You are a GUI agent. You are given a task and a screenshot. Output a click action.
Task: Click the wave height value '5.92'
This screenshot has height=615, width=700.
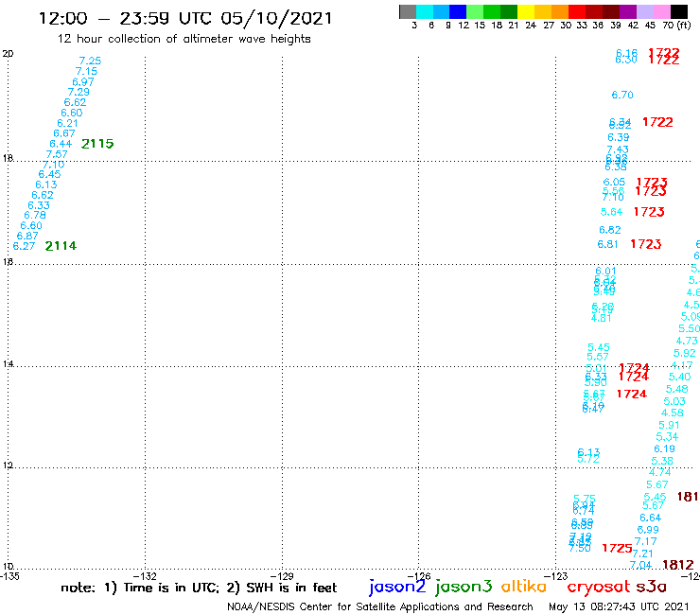(x=684, y=353)
